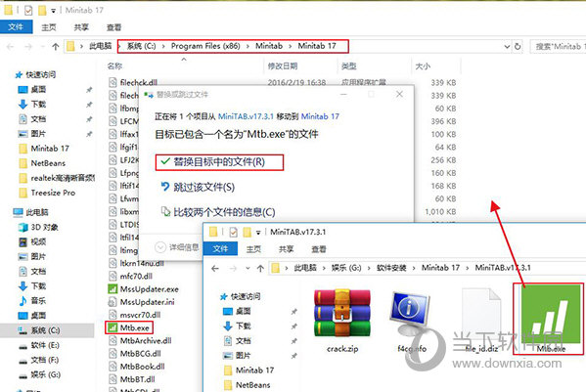Select 快速访问 in left navigation pane
Viewport: 586px width, 392px height.
35,74
